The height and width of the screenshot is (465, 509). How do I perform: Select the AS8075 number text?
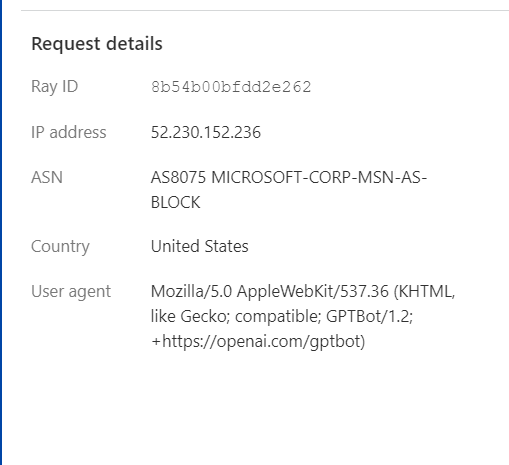pyautogui.click(x=178, y=177)
